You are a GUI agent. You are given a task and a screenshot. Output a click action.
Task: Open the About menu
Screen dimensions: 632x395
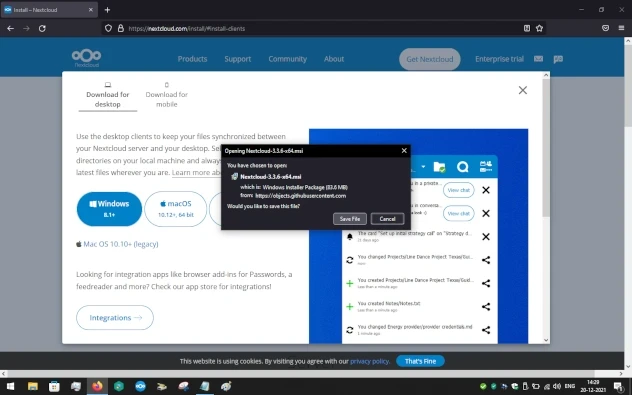334,59
